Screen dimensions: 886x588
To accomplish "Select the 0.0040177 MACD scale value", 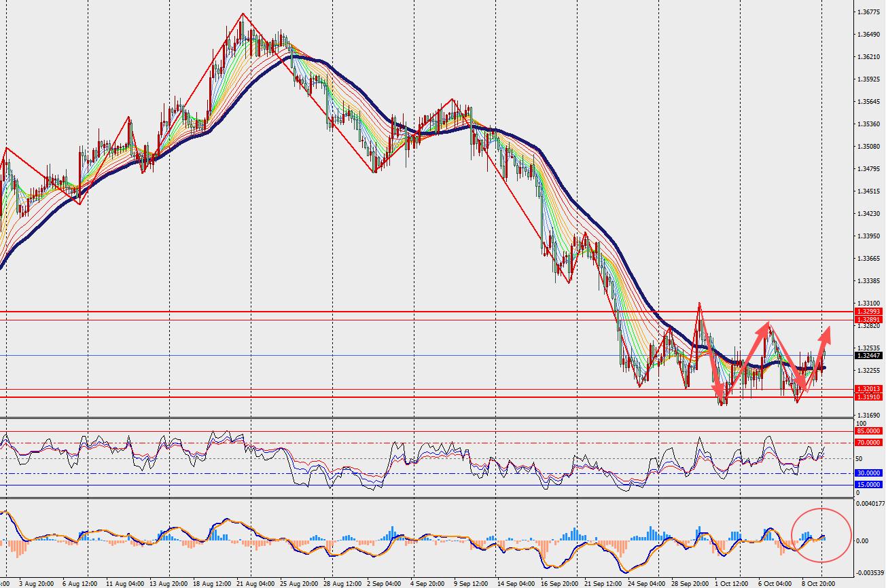I will coord(870,504).
